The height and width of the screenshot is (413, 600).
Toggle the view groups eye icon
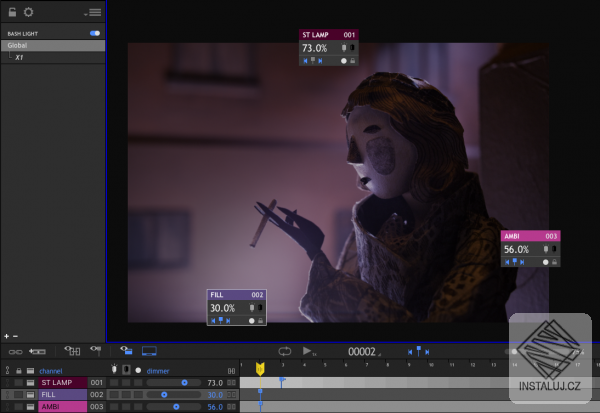(72, 350)
